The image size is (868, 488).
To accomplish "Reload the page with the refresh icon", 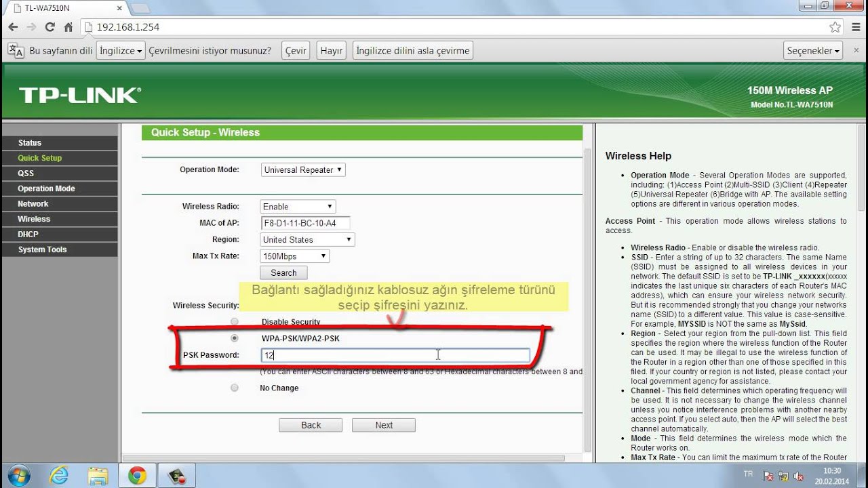I will [50, 27].
